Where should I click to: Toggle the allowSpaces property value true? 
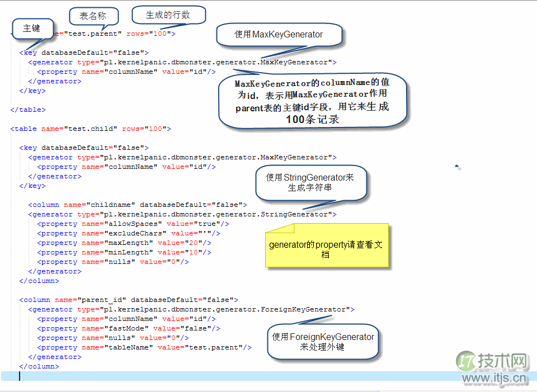pos(207,223)
